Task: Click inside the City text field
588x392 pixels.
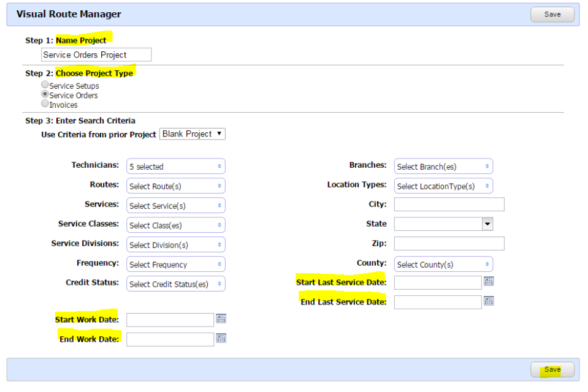Action: point(448,204)
